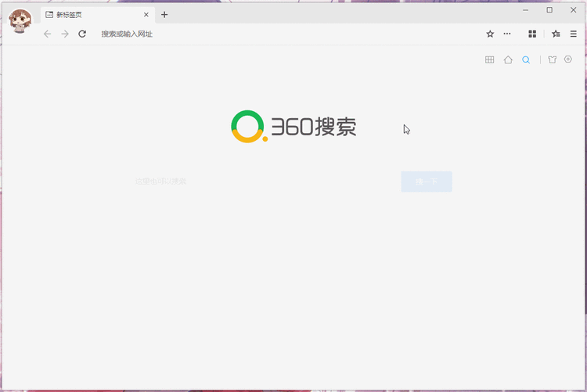This screenshot has height=392, width=587.
Task: Open a new tab with plus button
Action: click(x=164, y=15)
